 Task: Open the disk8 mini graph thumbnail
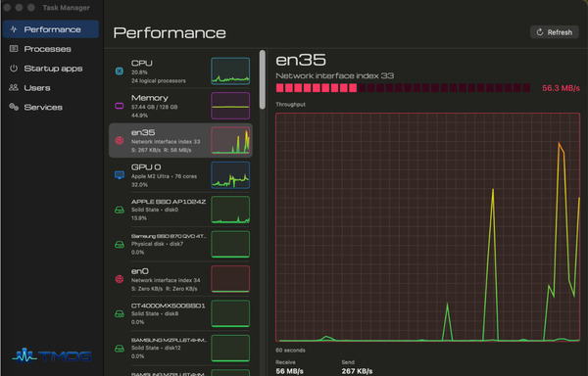(230, 314)
